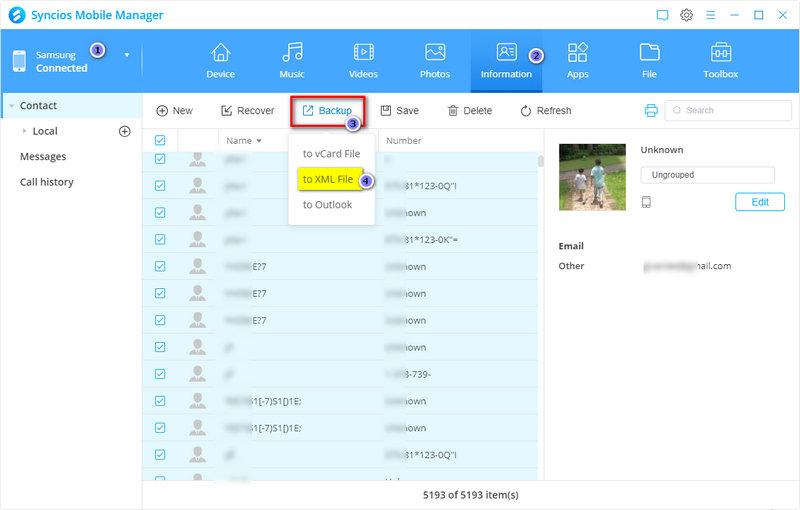Sort by Name column header arrow
The image size is (800, 510).
coord(259,141)
